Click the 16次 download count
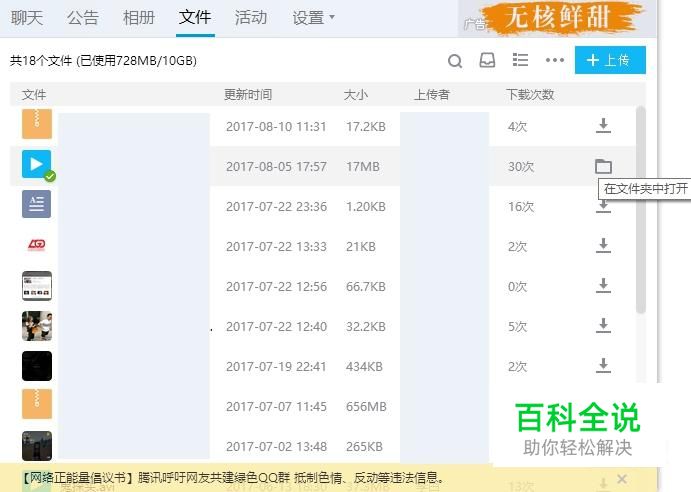This screenshot has height=492, width=691. (x=521, y=207)
